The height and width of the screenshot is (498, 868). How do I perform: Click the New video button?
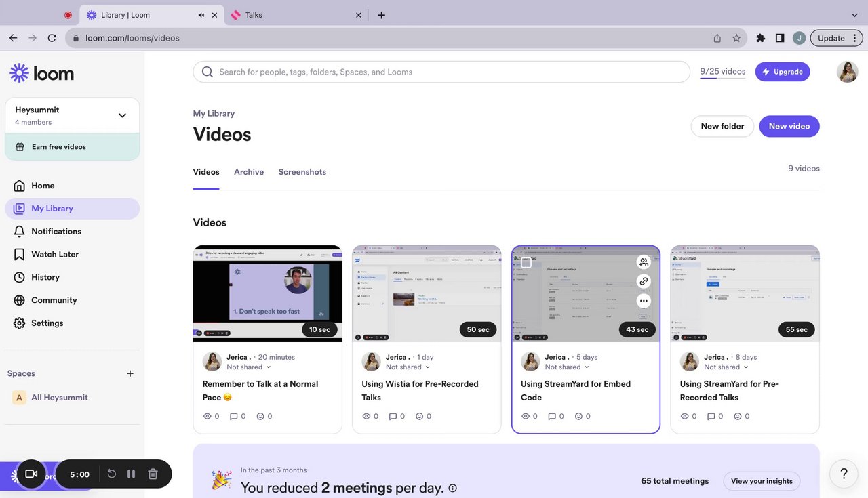coord(789,126)
